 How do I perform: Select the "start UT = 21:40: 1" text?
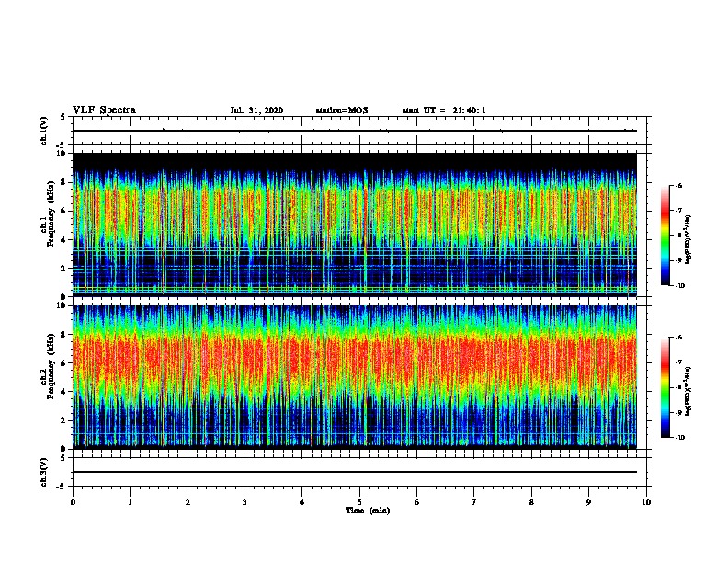point(444,110)
